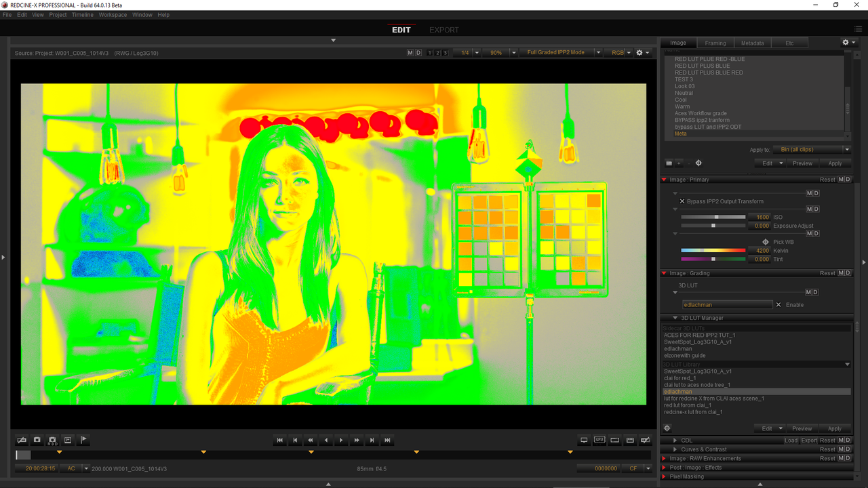Expand the CDL section
Viewport: 868px width, 488px height.
point(675,441)
